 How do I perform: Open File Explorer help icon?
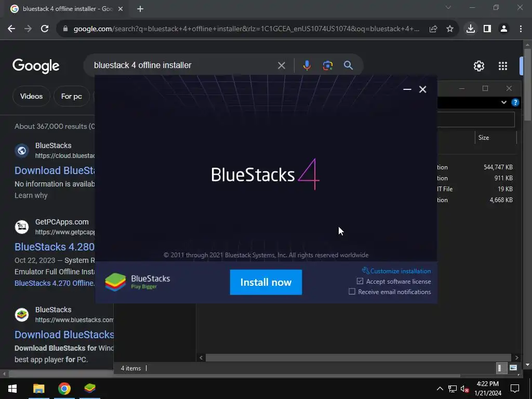tap(515, 102)
